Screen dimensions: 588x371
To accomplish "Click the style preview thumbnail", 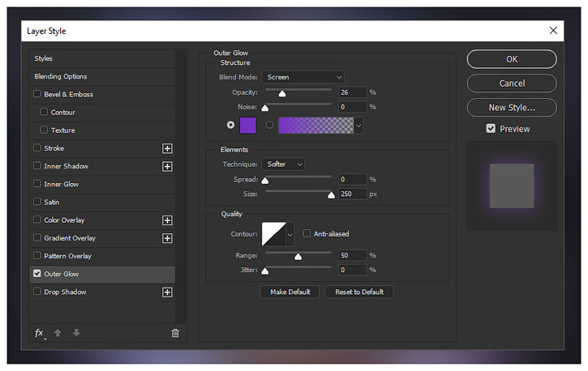I will tap(512, 185).
